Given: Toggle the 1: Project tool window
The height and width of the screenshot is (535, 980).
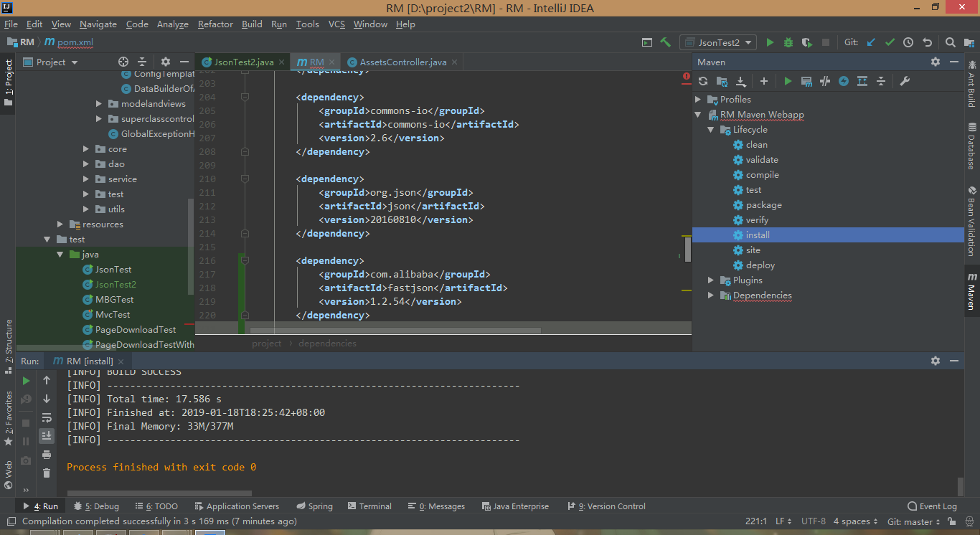Looking at the screenshot, I should click(8, 83).
